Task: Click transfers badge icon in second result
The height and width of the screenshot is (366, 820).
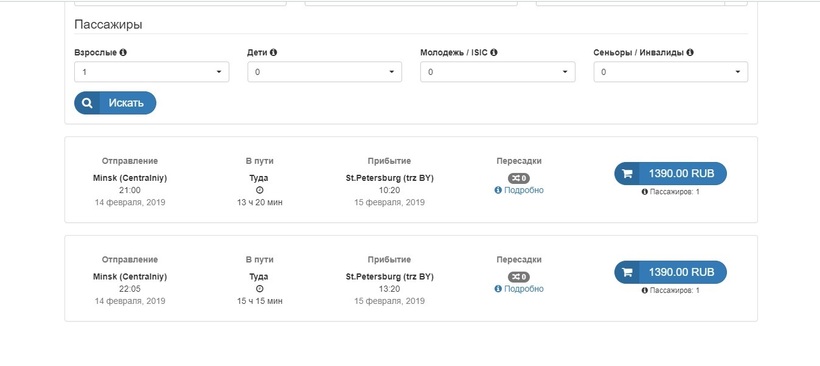Action: coord(519,277)
